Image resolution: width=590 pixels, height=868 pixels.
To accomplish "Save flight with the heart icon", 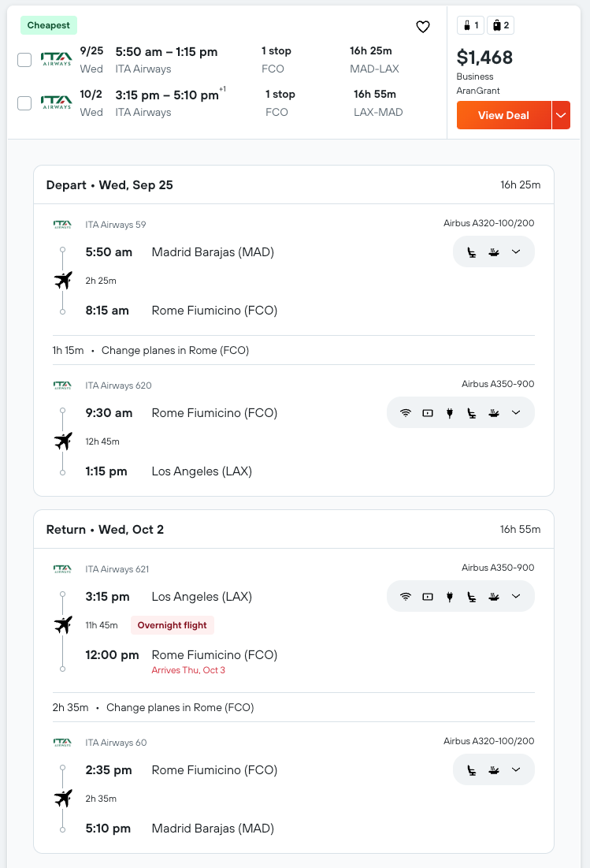I will [x=423, y=27].
